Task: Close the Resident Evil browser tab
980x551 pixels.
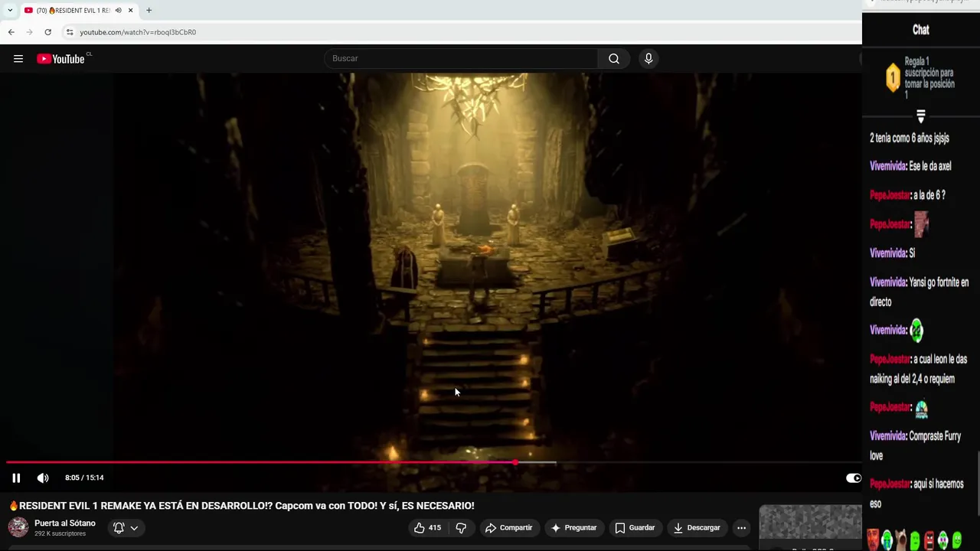Action: coord(130,11)
